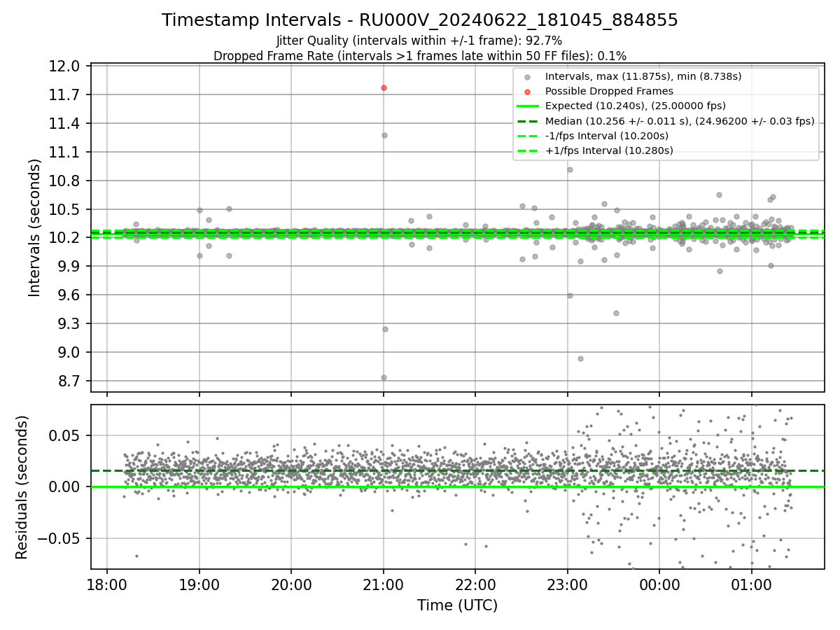Click the plot title 'Timestamp Intervals - RU000V_20240622_181045_884855'
Screen dimensions: 840x630
point(420,20)
